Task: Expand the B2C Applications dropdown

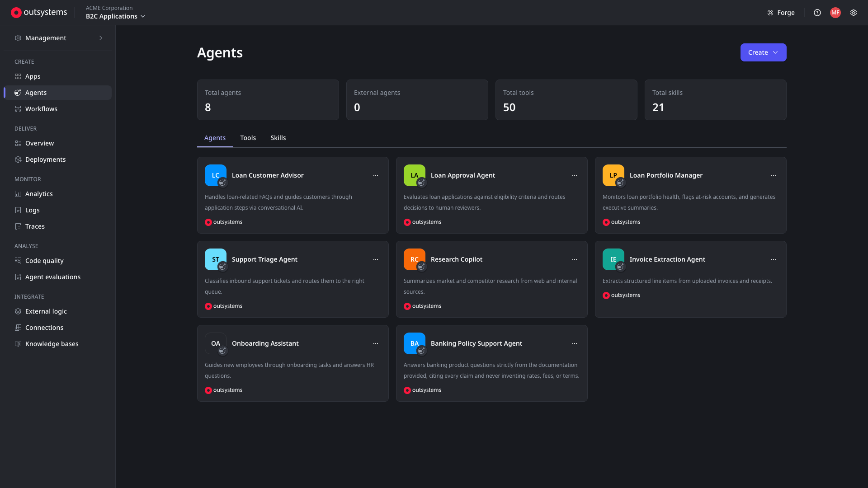Action: pos(116,16)
